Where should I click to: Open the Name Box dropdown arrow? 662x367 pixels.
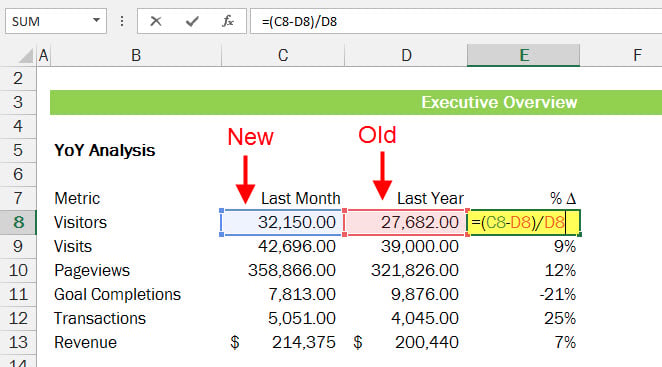pyautogui.click(x=96, y=20)
